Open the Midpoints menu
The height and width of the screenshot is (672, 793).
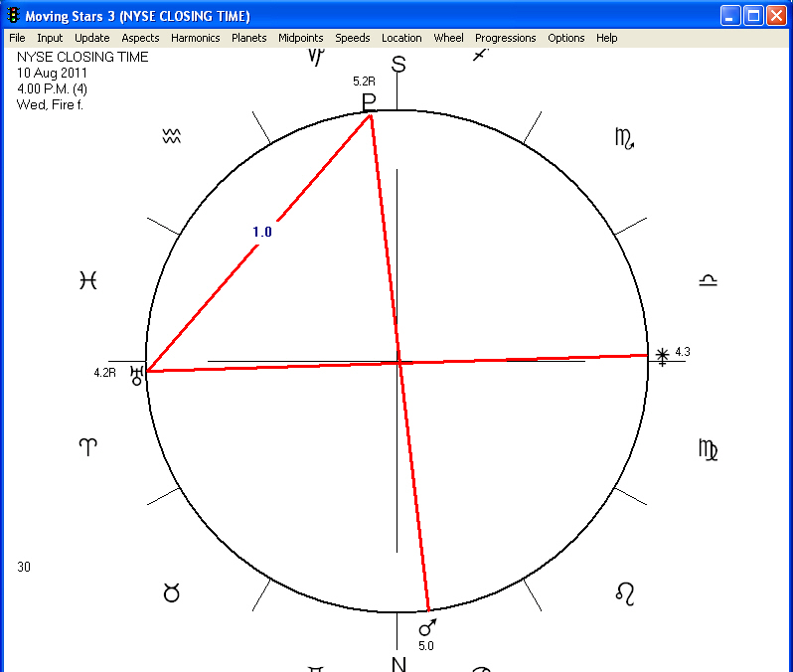tap(300, 38)
